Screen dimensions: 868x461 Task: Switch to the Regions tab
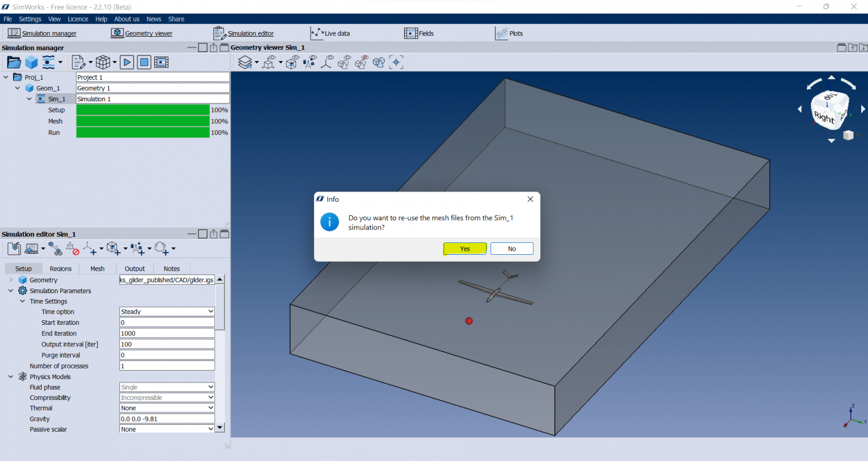coord(60,269)
